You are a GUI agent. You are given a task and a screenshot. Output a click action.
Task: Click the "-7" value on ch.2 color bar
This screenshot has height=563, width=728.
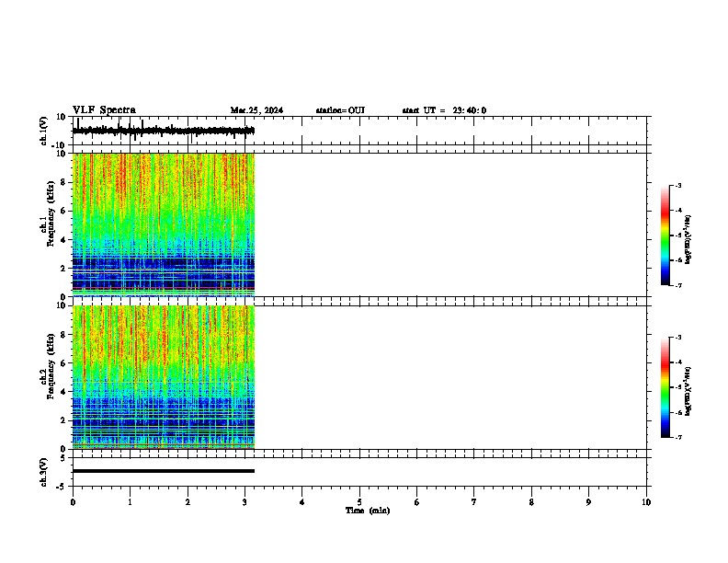pyautogui.click(x=678, y=438)
